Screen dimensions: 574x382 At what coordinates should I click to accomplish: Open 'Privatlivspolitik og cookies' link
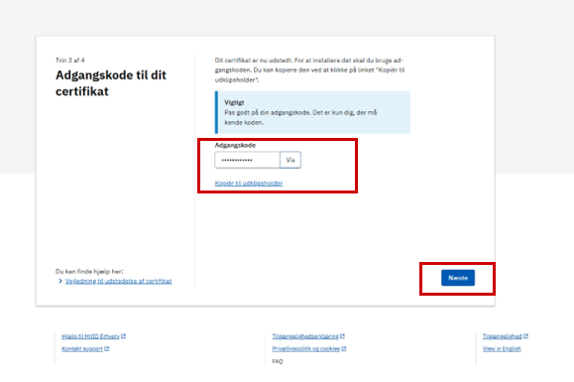click(306, 349)
